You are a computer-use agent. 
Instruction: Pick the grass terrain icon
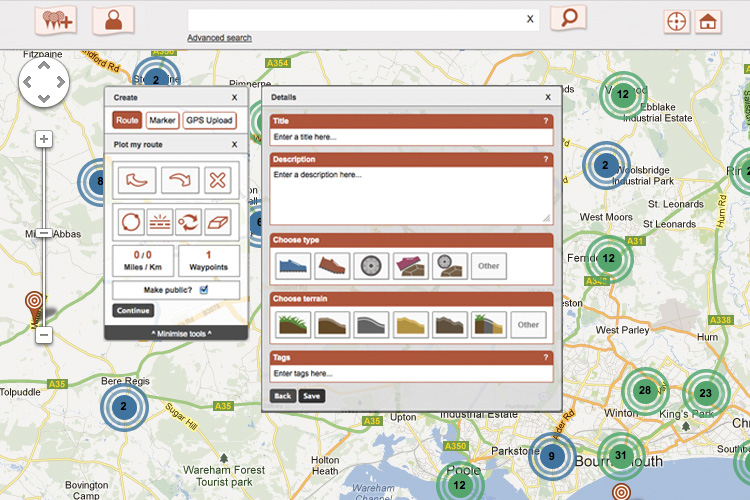tap(291, 324)
